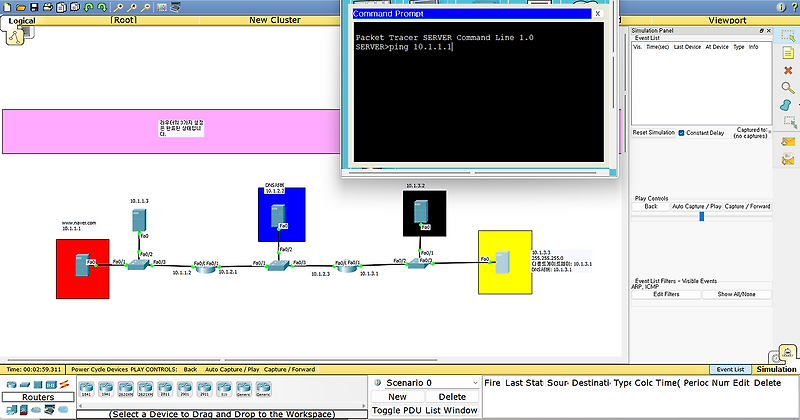
Task: Choose the Inspect magnifier tool
Action: click(x=788, y=88)
